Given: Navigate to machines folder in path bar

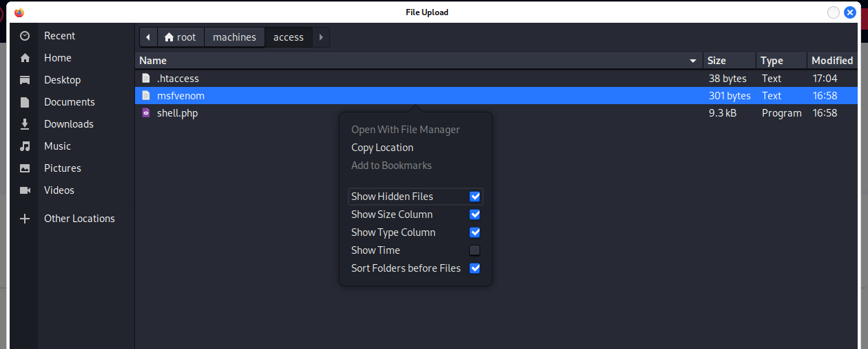Looking at the screenshot, I should [234, 37].
